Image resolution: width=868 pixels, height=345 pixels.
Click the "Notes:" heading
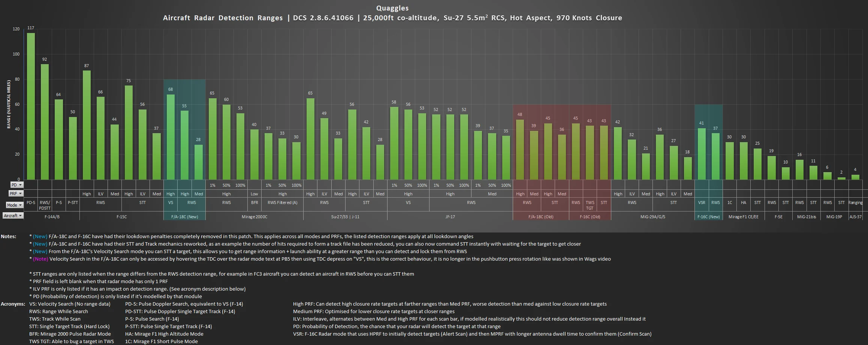tap(9, 236)
